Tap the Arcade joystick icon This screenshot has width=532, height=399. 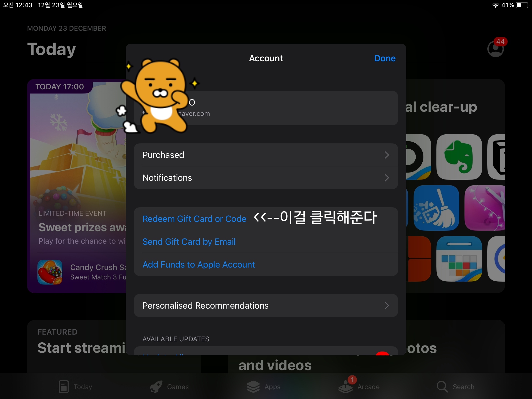coord(345,387)
